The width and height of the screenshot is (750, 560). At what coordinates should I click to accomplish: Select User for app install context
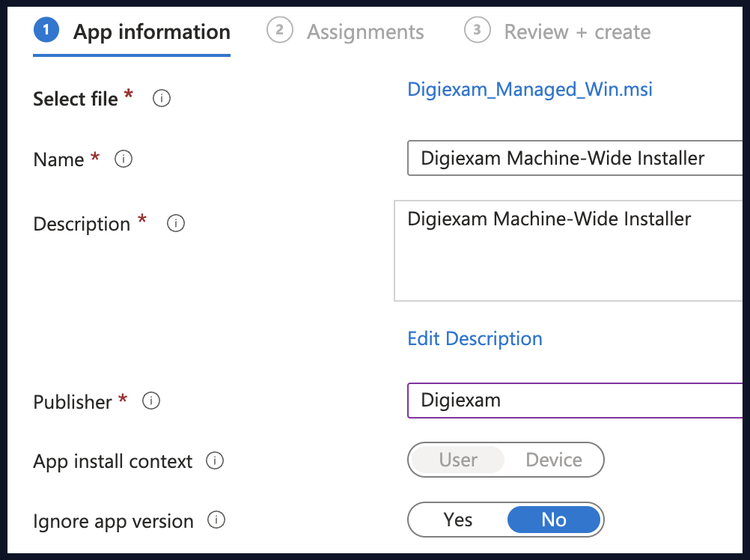click(458, 460)
